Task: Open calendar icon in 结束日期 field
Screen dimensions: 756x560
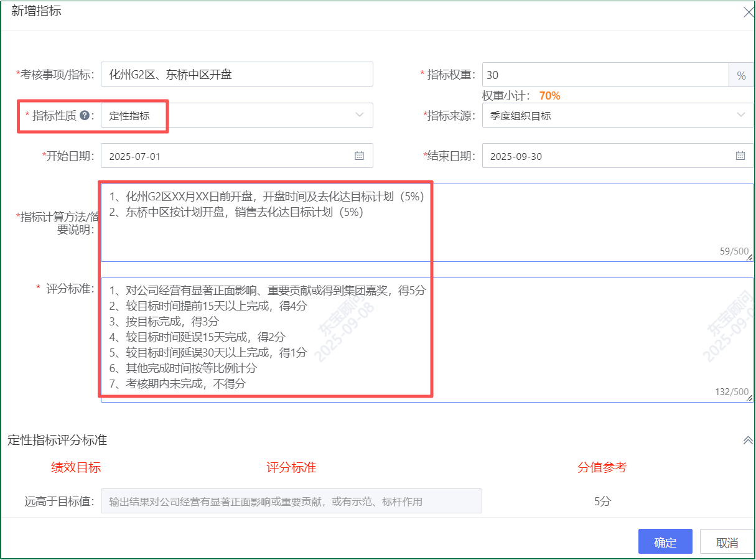Action: (x=740, y=156)
